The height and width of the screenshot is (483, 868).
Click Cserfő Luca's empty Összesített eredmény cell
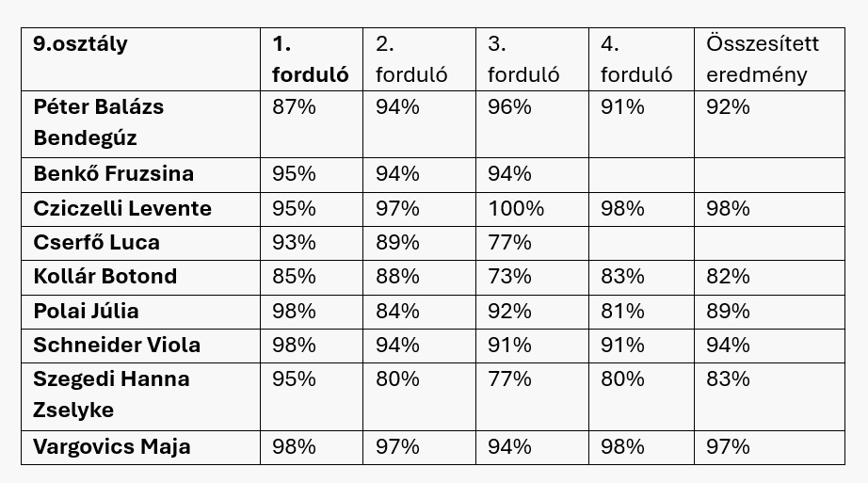[769, 242]
